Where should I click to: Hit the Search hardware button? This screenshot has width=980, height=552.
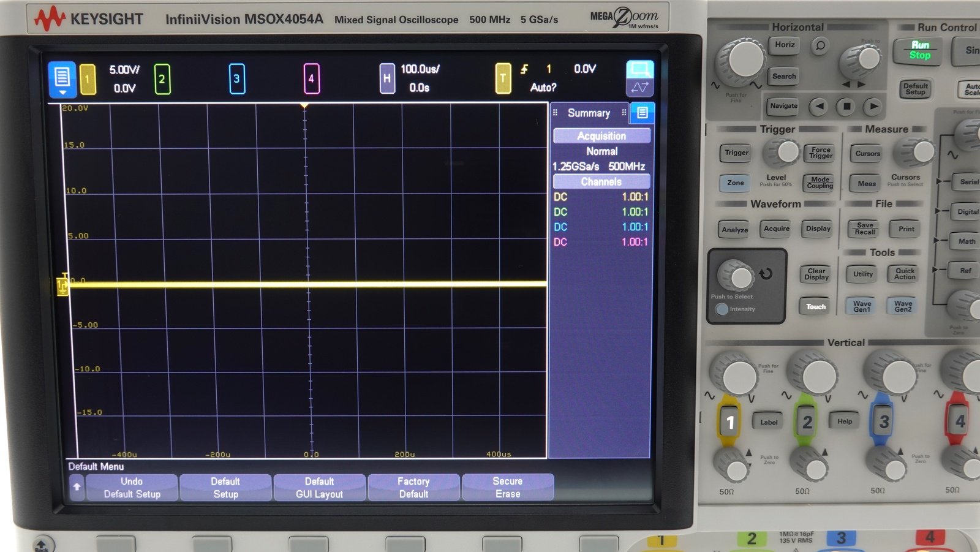point(784,77)
